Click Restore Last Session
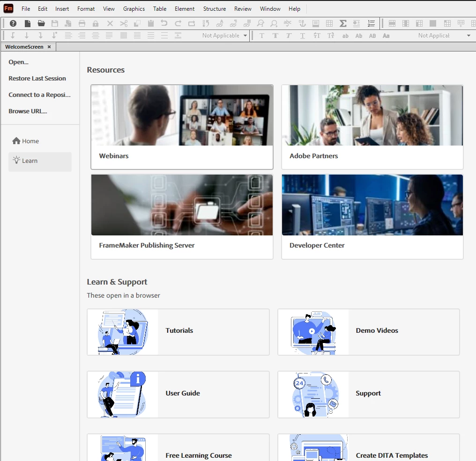The width and height of the screenshot is (476, 461). point(37,78)
